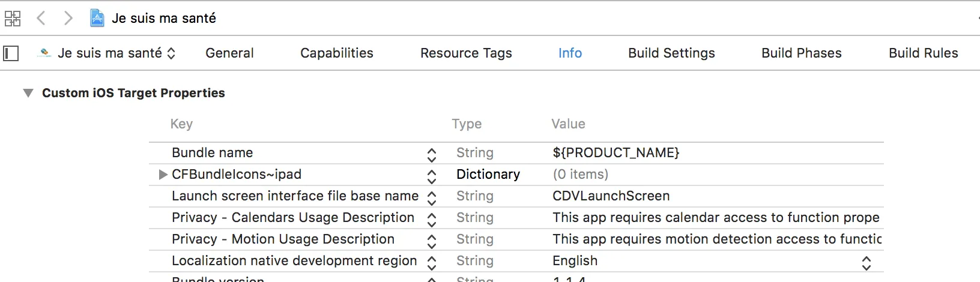The width and height of the screenshot is (980, 282).
Task: Open the Capabilities tab
Action: (x=336, y=53)
